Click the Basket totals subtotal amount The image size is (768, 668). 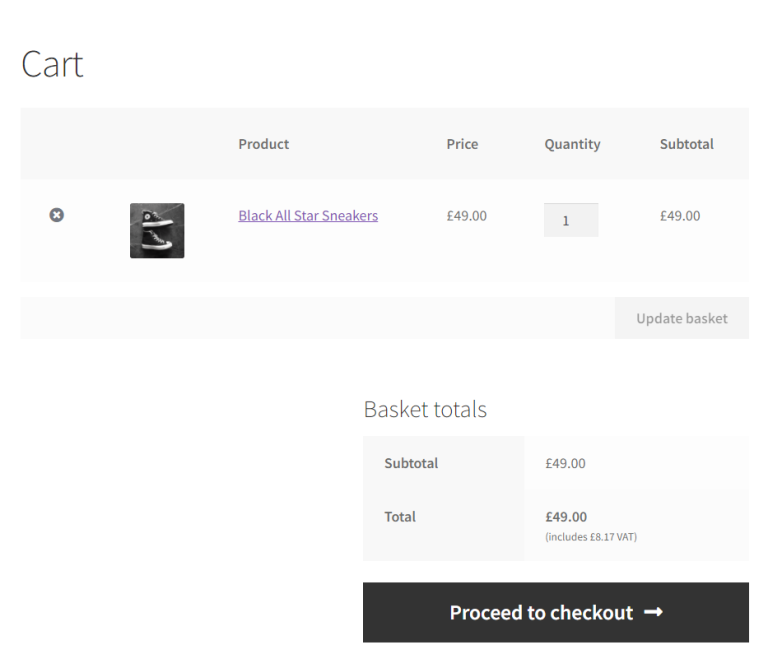coord(565,463)
